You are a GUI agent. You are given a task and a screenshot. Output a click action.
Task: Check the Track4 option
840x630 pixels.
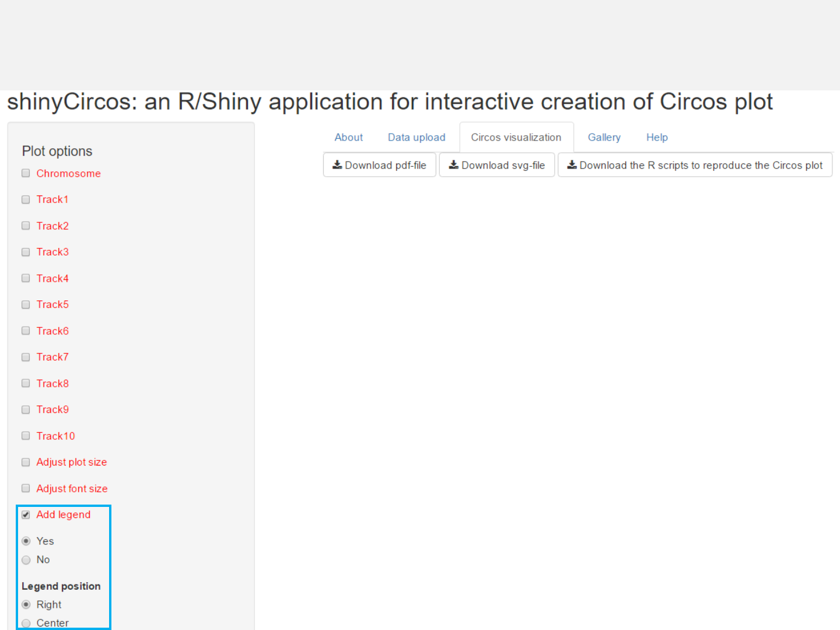(26, 278)
